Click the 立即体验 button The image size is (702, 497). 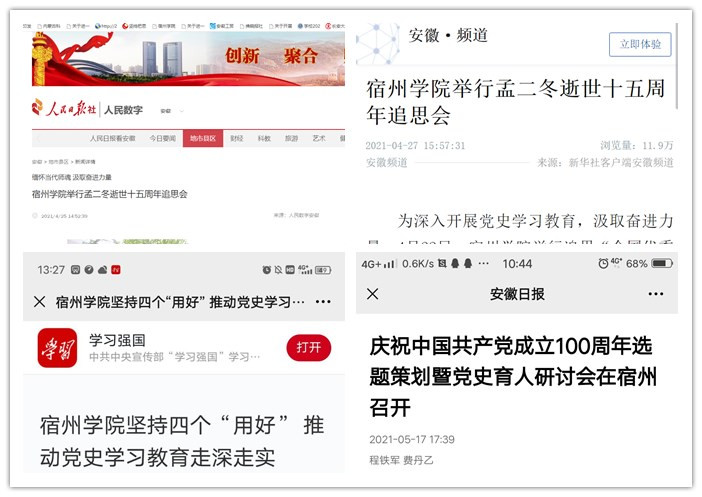click(x=640, y=44)
